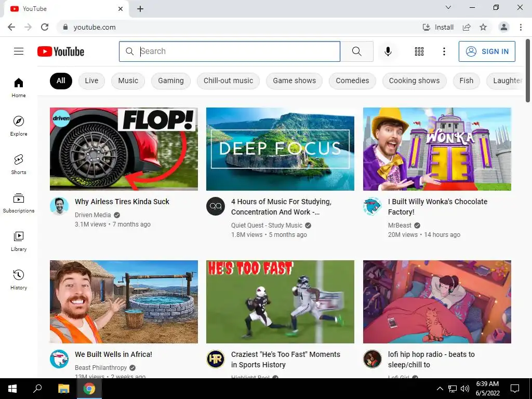Open MrBeast channel avatar
Viewport: 532px width, 399px height.
(372, 206)
